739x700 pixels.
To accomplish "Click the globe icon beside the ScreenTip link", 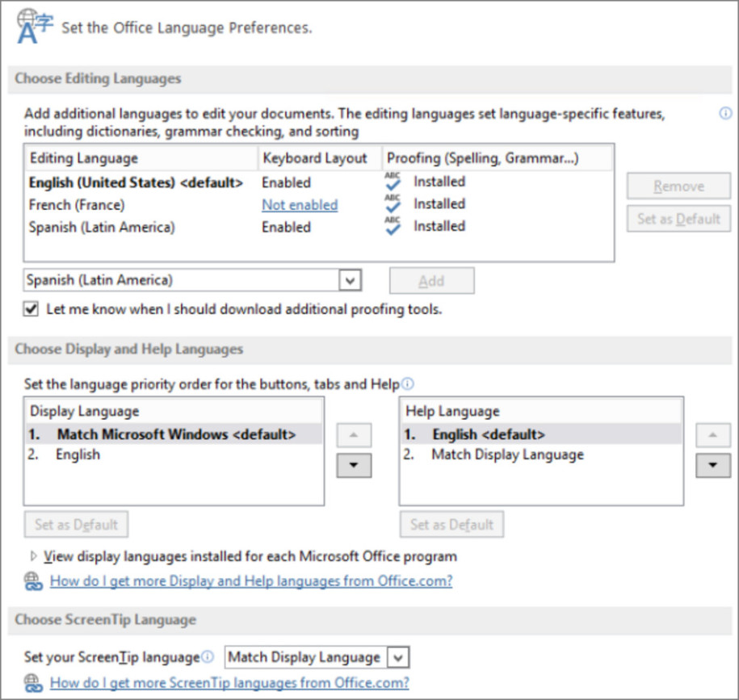I will click(33, 682).
